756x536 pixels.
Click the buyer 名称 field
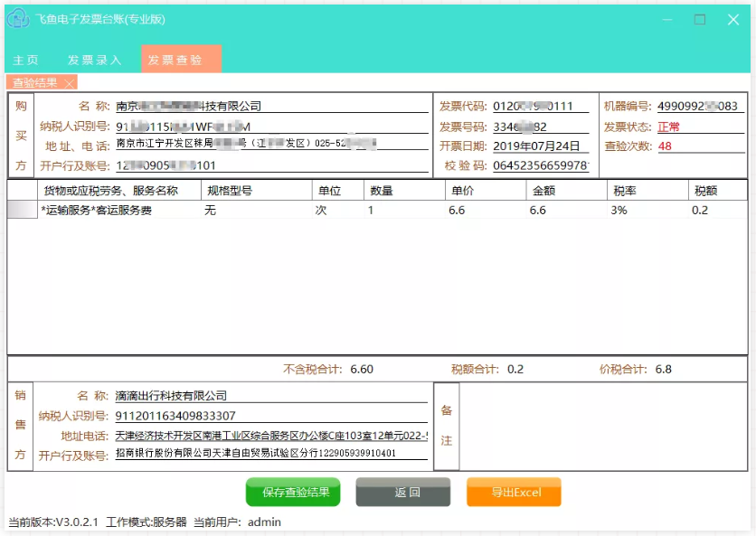[272, 106]
